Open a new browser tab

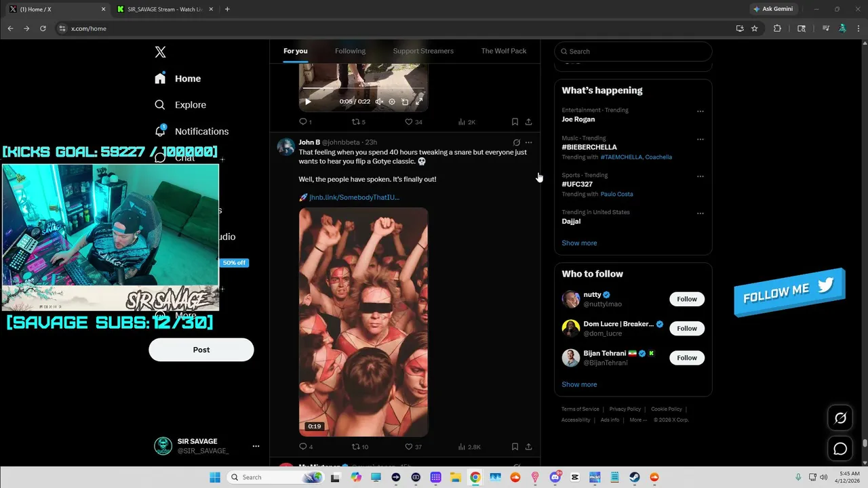click(227, 9)
